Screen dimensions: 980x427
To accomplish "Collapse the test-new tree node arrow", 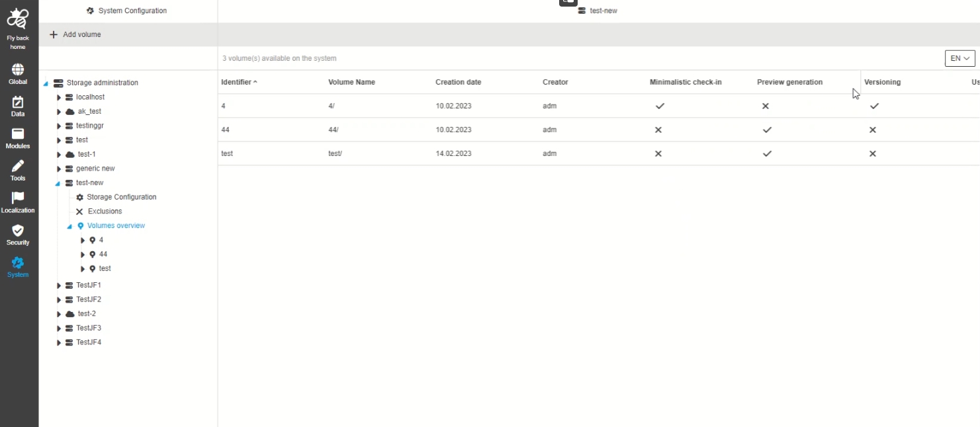I will coord(58,183).
